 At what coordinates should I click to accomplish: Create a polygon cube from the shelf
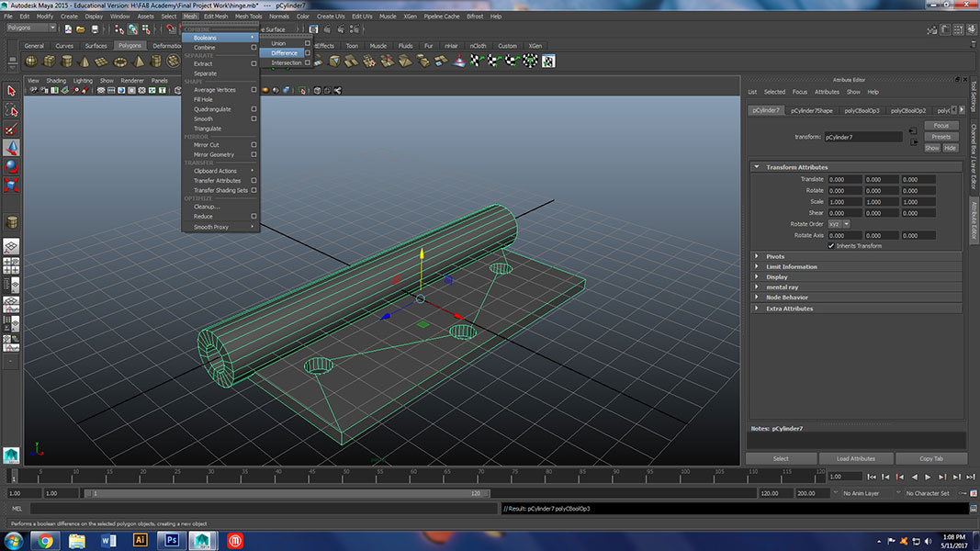pyautogui.click(x=49, y=62)
